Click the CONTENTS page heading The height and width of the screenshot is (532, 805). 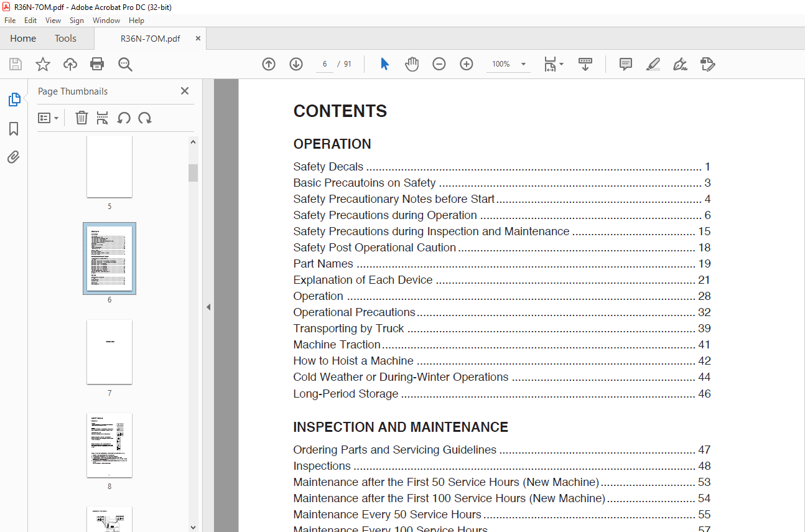tap(340, 111)
